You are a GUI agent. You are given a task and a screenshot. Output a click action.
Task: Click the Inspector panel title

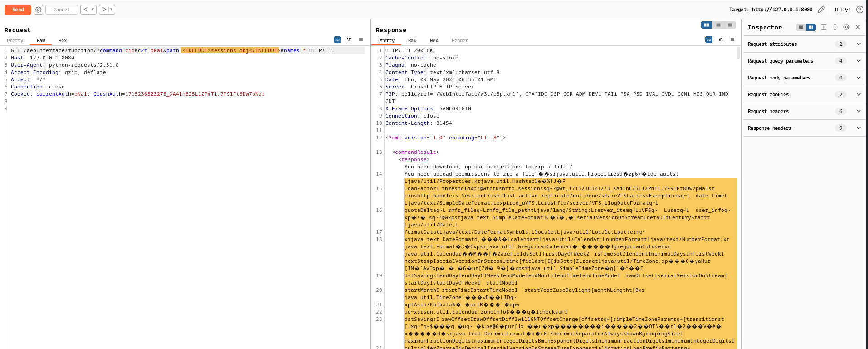pos(765,27)
